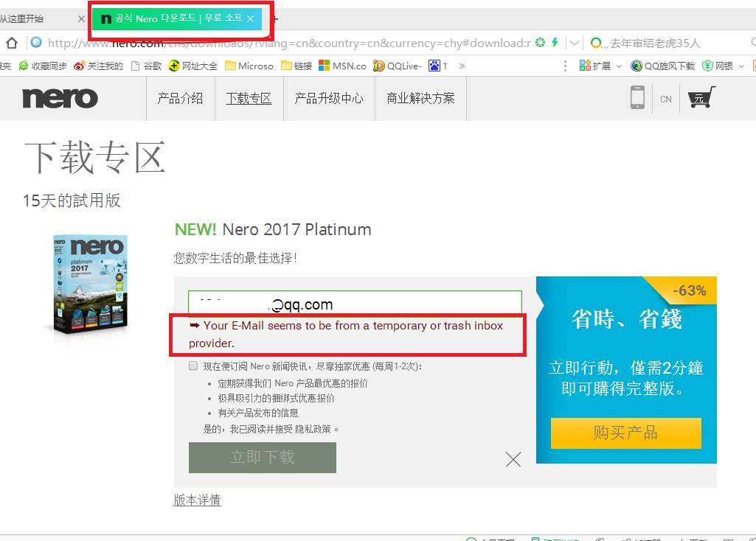The width and height of the screenshot is (756, 541).
Task: Open the MSN.co bookmark
Action: (342, 66)
